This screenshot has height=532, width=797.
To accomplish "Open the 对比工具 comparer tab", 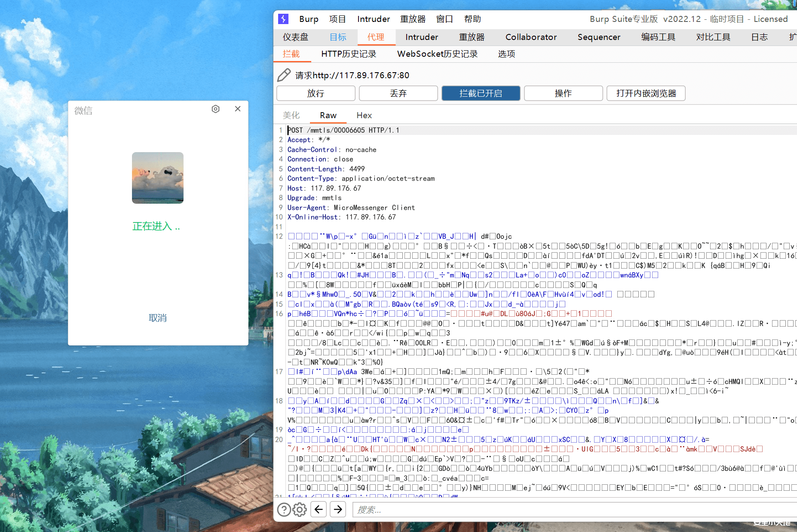I will [713, 37].
